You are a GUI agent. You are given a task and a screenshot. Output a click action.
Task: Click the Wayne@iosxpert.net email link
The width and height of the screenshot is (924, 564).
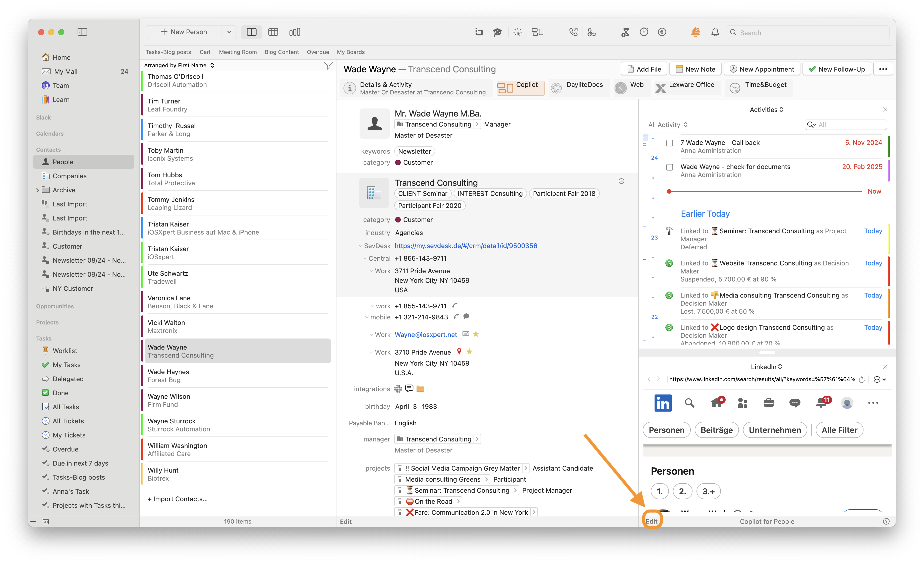click(426, 334)
